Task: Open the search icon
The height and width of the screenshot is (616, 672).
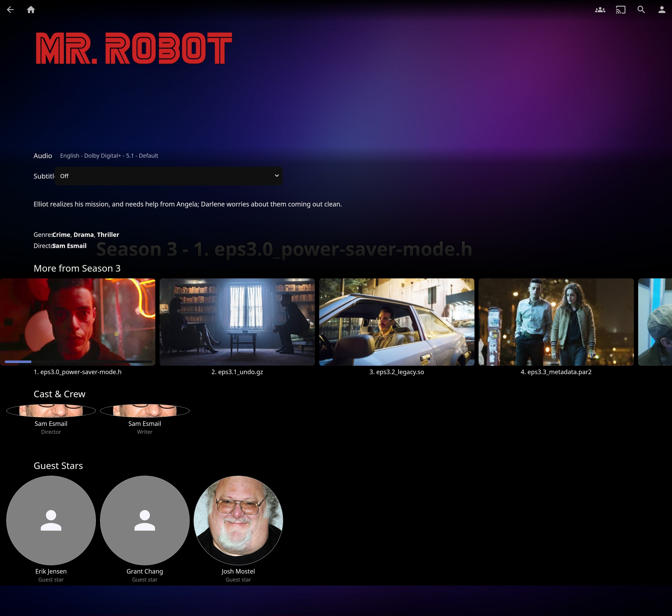Action: (x=641, y=10)
